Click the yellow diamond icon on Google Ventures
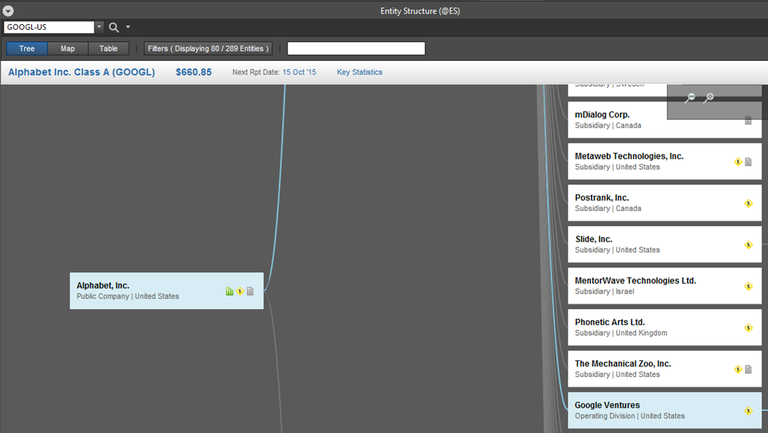 click(748, 411)
